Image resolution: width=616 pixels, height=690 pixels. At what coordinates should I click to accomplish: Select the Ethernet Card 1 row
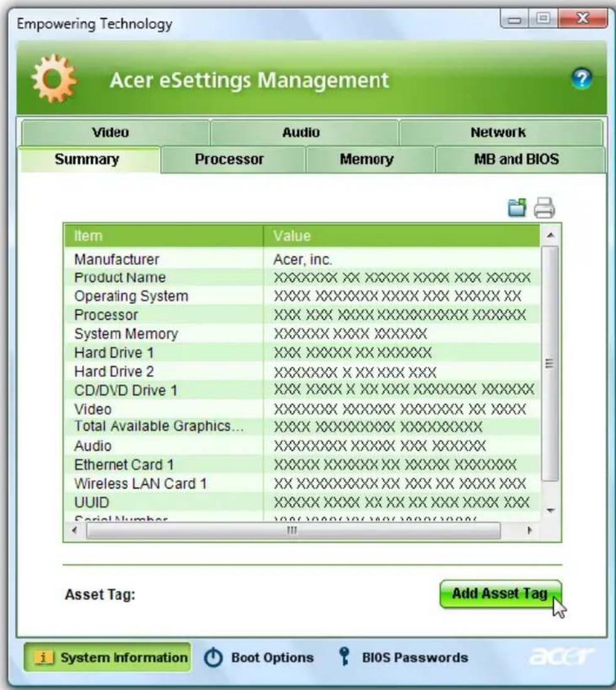click(x=302, y=464)
